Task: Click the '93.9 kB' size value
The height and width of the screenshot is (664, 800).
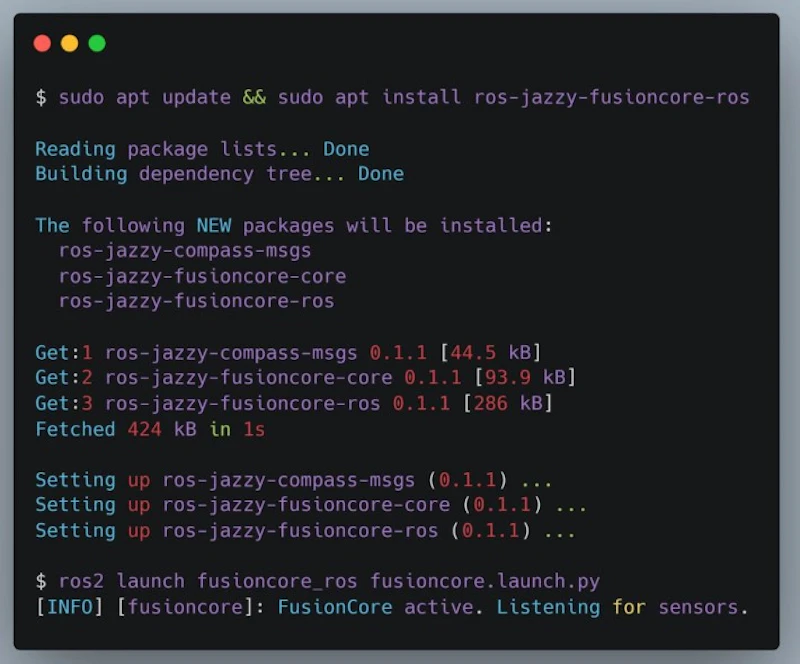Action: tap(526, 378)
